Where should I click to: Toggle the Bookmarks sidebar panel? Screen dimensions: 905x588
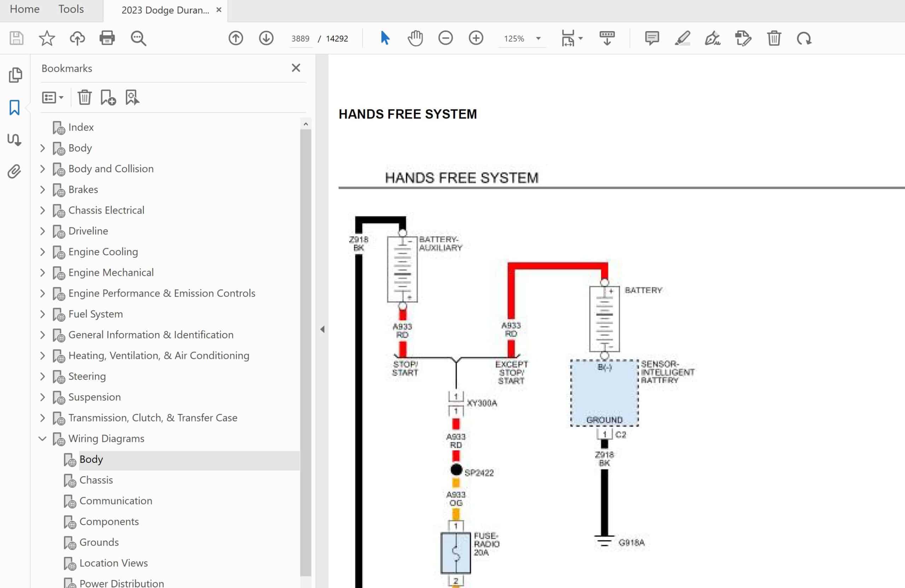pos(14,107)
